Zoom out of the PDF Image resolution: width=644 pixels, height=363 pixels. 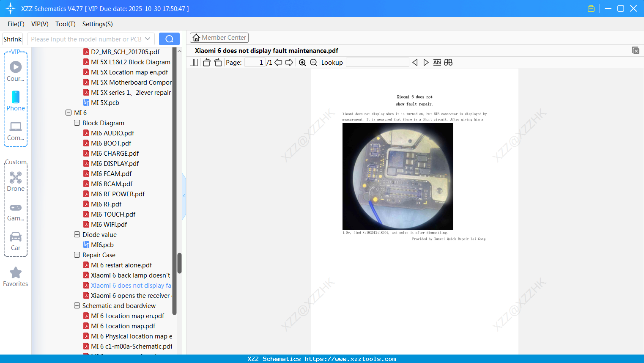pyautogui.click(x=313, y=63)
